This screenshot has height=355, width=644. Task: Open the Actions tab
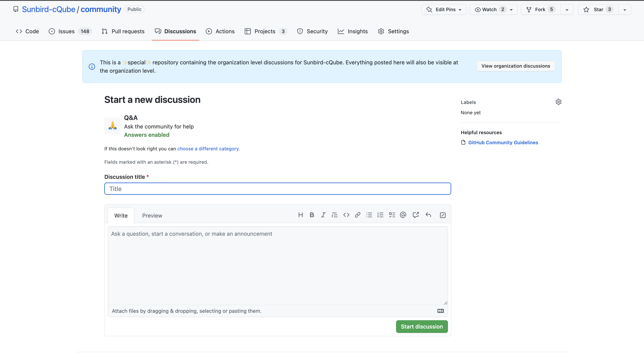pyautogui.click(x=220, y=32)
